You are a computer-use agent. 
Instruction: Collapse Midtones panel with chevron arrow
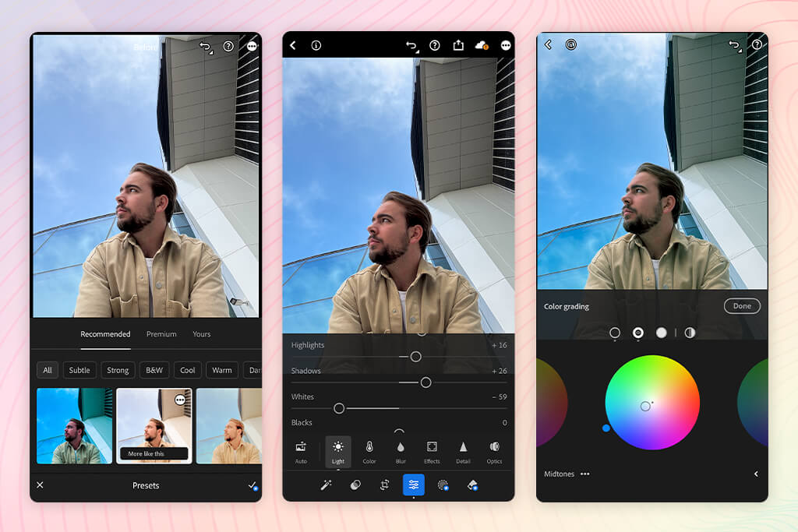tap(756, 474)
